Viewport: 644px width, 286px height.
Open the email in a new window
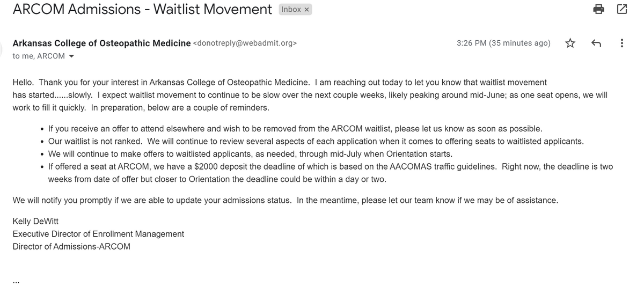coord(622,9)
